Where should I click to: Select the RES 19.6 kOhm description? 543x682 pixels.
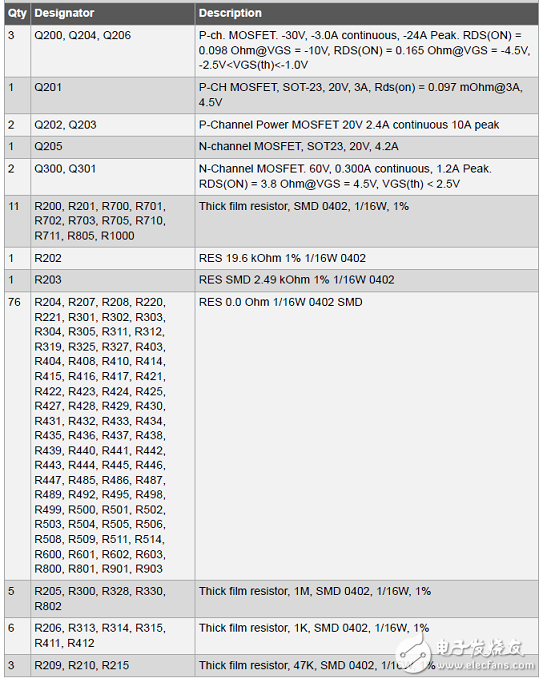[282, 258]
